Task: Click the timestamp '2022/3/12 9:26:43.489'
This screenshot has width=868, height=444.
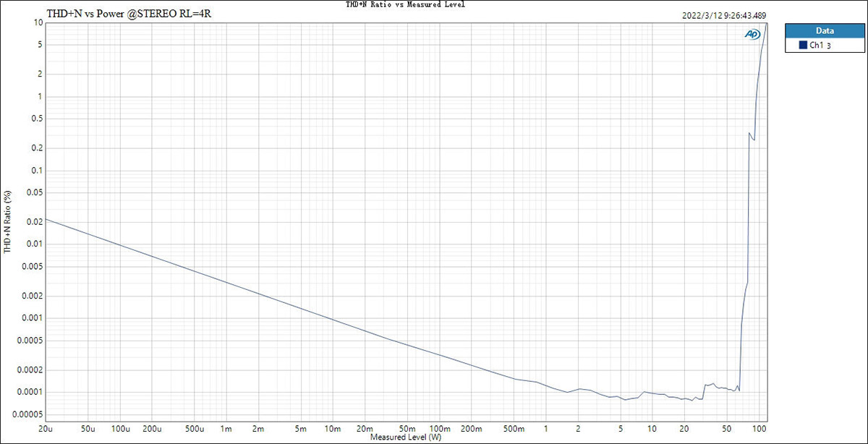Action: tap(724, 15)
